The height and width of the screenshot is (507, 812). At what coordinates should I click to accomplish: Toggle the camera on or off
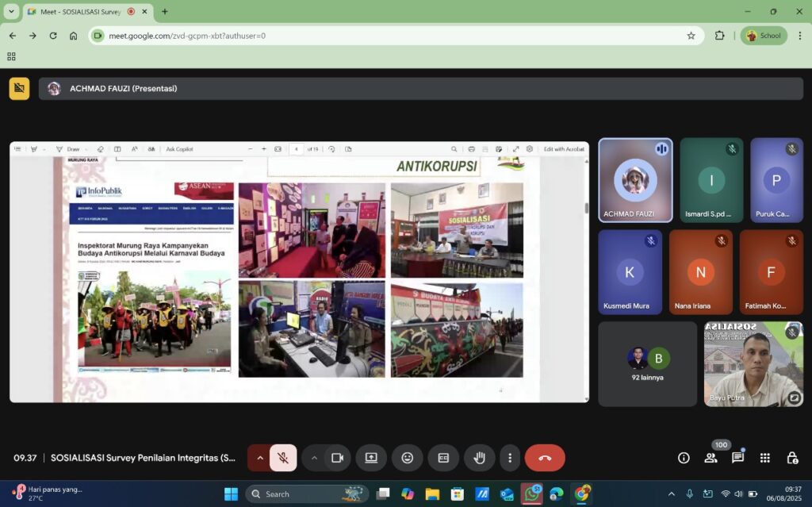(337, 458)
